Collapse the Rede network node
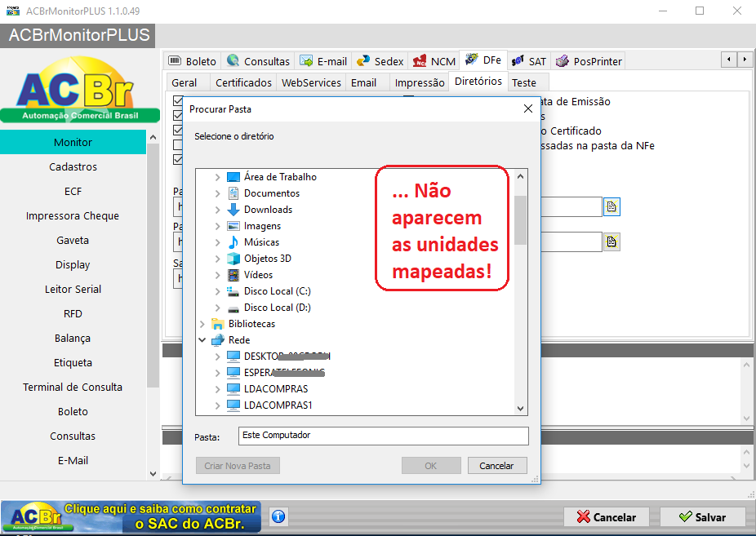 click(202, 340)
